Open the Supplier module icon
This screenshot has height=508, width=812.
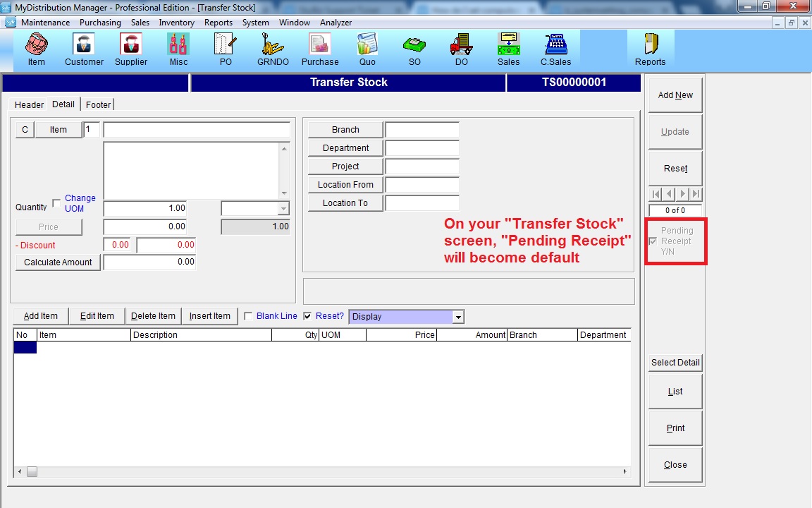click(x=131, y=49)
